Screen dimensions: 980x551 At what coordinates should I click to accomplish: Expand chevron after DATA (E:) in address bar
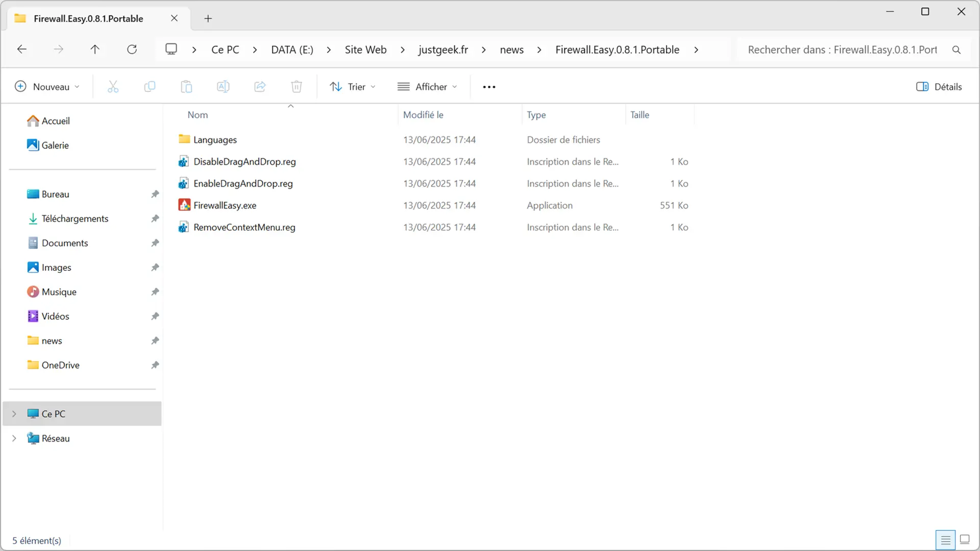pyautogui.click(x=329, y=50)
